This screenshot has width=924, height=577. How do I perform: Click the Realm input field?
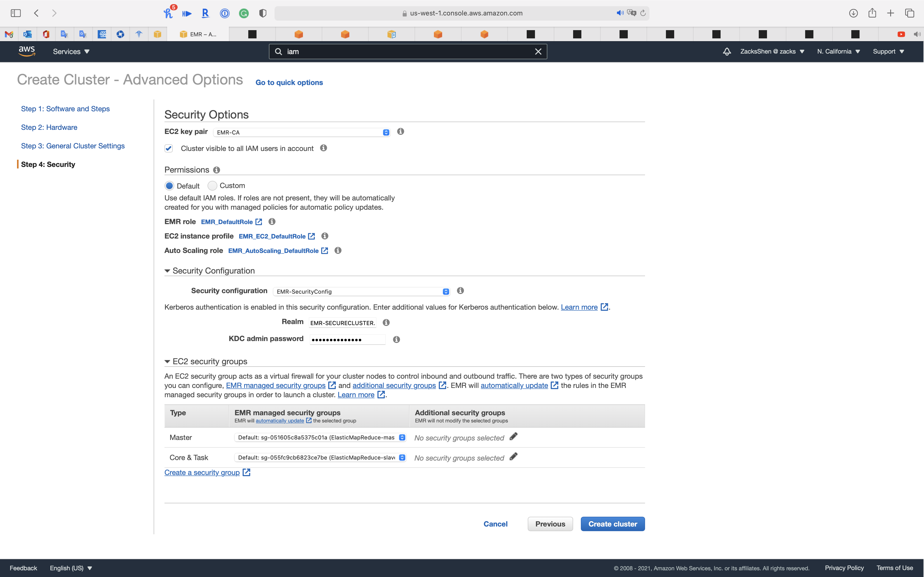tap(342, 323)
